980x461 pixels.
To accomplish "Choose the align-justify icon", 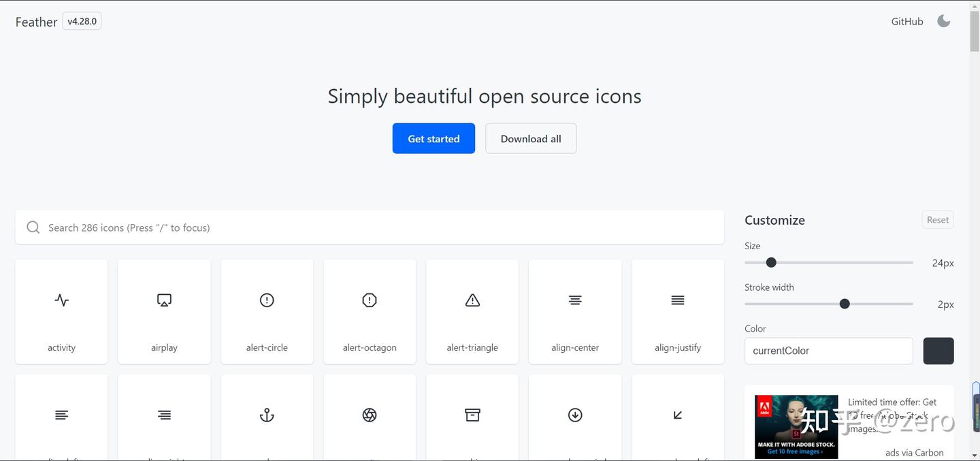I will pyautogui.click(x=678, y=300).
